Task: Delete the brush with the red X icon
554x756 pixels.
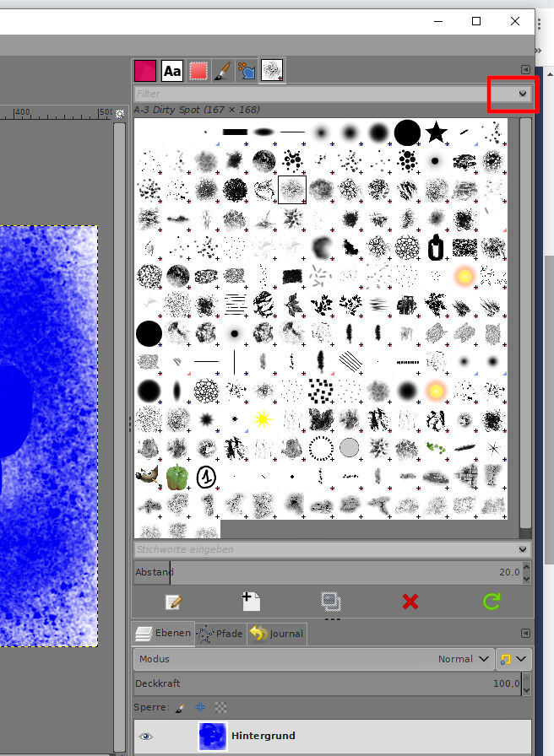Action: pos(410,602)
